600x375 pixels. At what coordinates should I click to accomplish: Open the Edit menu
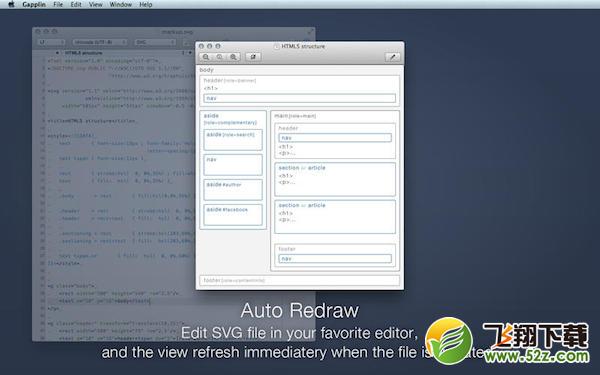[x=76, y=5]
